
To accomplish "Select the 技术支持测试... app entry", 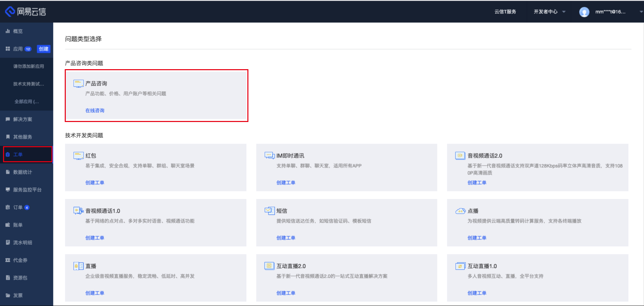I will pyautogui.click(x=29, y=84).
